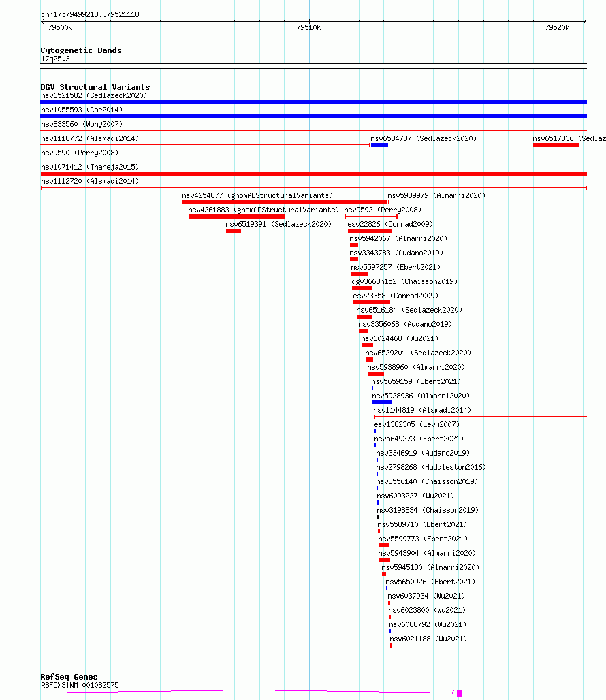This screenshot has height=700, width=606.
Task: Click the magenta RBFOX3 exon block
Action: (460, 693)
